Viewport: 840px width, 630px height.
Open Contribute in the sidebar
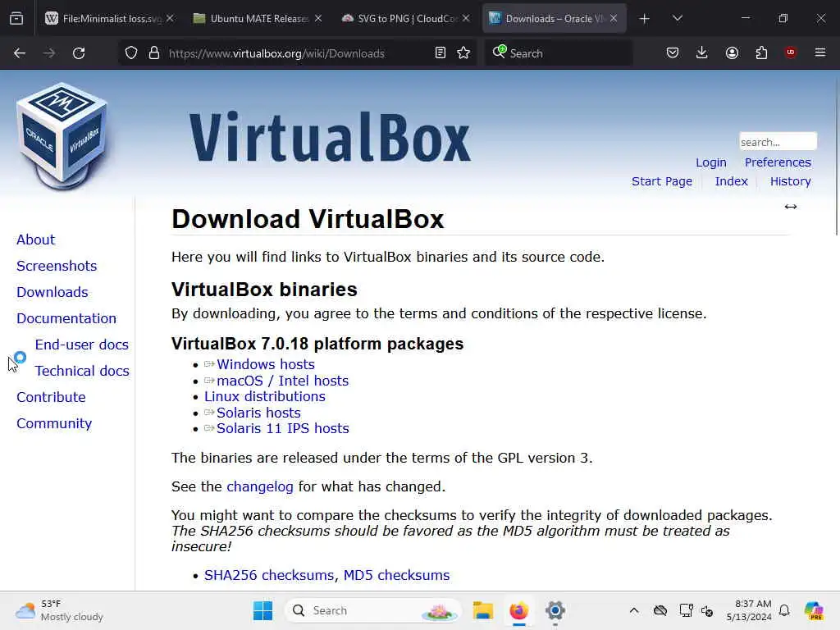(52, 397)
